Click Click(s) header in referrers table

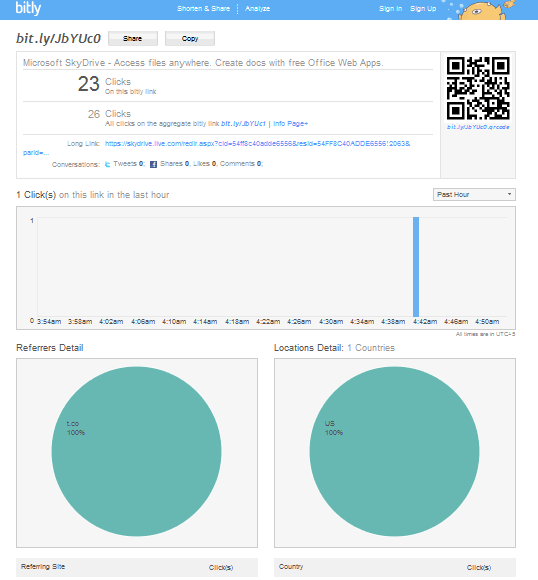click(x=221, y=567)
